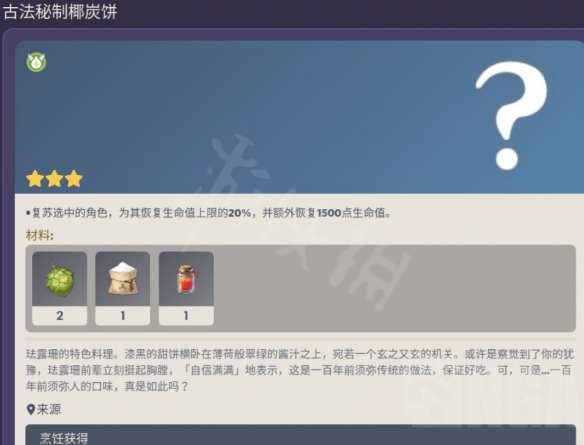The width and height of the screenshot is (584, 445).
Task: Click the green recovery dish type icon
Action: [36, 62]
